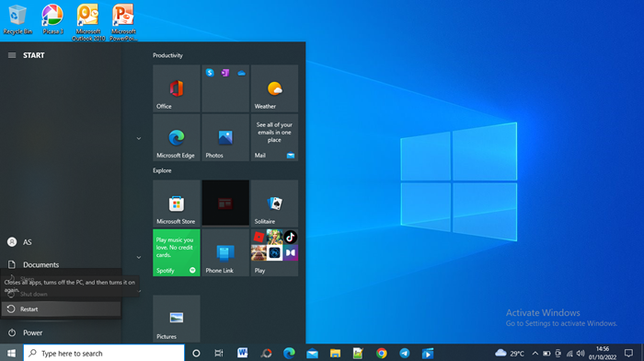Select Restart from power options
Screen dimensions: 644x361
(x=61, y=309)
